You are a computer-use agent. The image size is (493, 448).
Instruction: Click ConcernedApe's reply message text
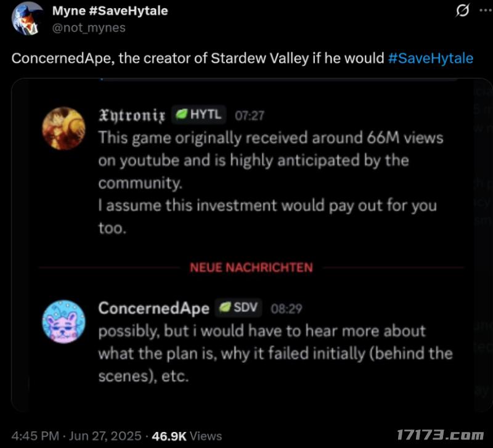pos(275,354)
